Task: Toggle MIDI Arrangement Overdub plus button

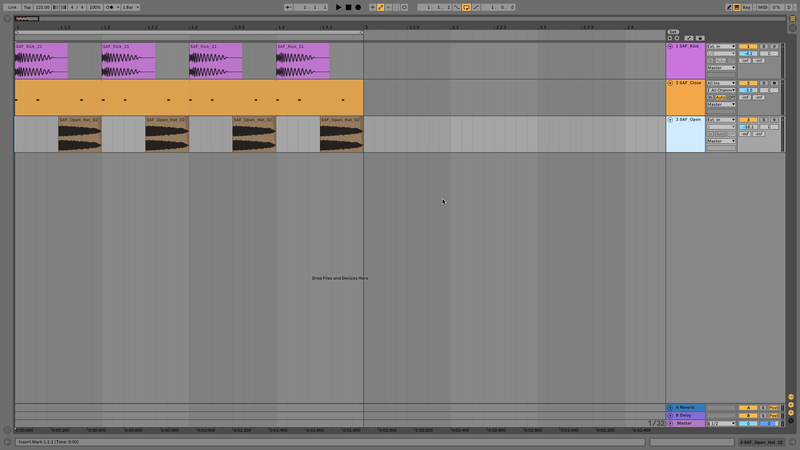Action: (x=372, y=7)
